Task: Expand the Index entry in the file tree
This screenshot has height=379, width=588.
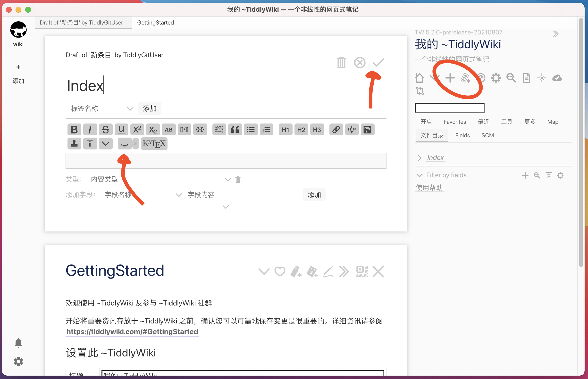Action: [419, 158]
